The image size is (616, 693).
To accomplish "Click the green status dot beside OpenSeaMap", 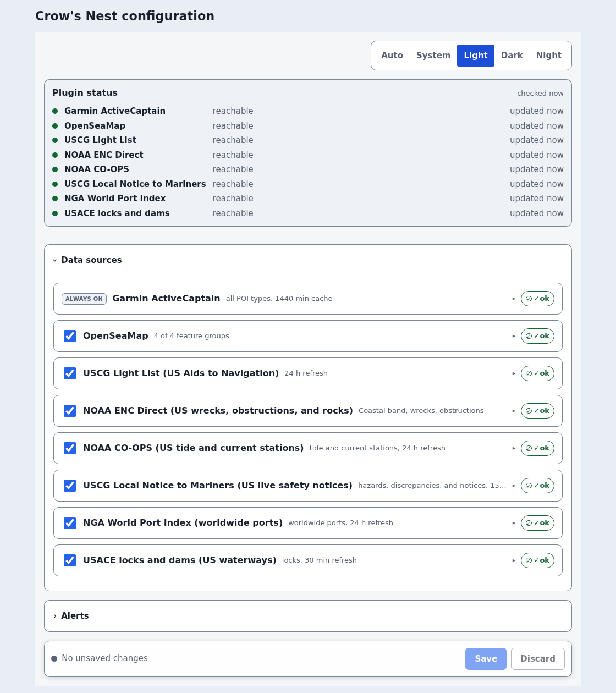I will point(55,126).
